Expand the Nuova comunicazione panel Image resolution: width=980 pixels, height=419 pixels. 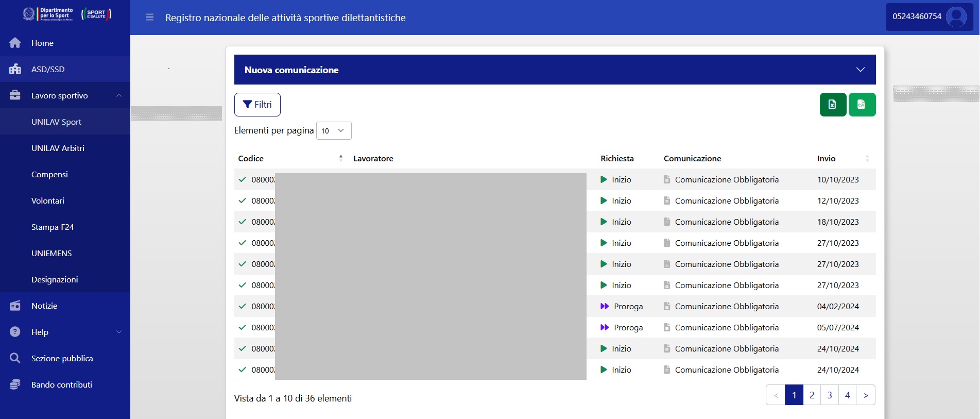tap(860, 70)
